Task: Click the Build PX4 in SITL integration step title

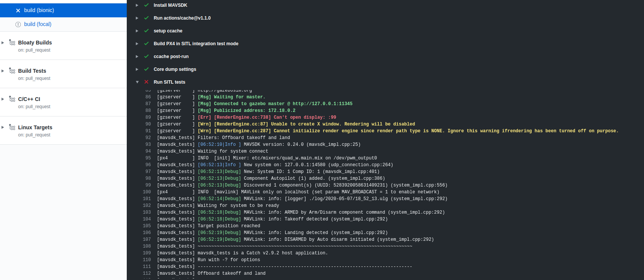Action: (x=196, y=44)
